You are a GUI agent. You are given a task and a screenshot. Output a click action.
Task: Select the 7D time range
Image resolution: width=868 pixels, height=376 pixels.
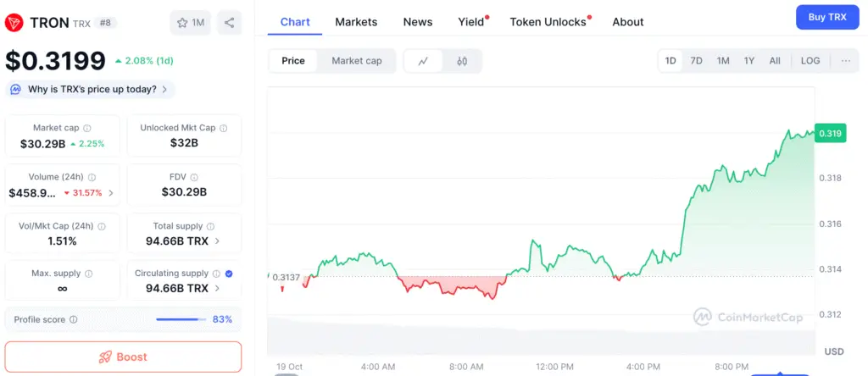pos(696,61)
